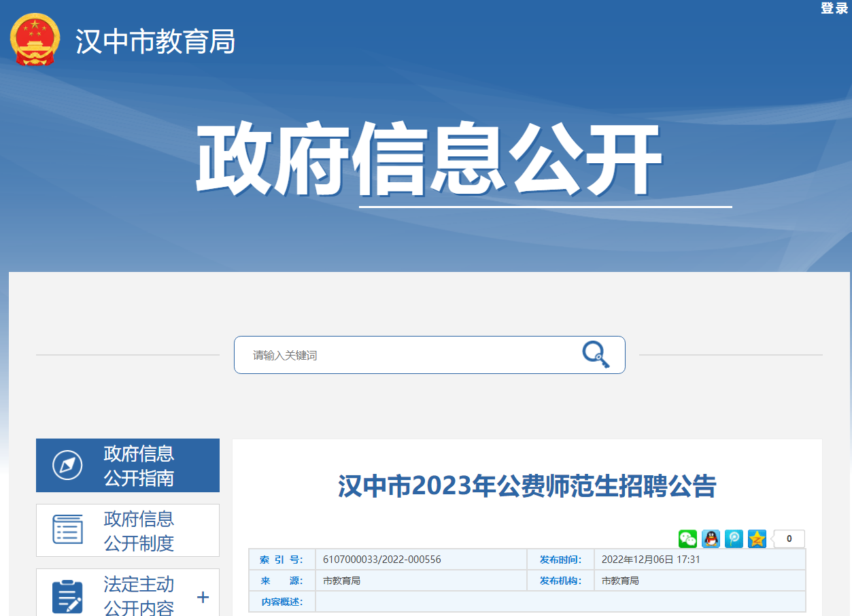Click the clipboard icon in 法定主动公开内容
852x616 pixels.
[67, 596]
